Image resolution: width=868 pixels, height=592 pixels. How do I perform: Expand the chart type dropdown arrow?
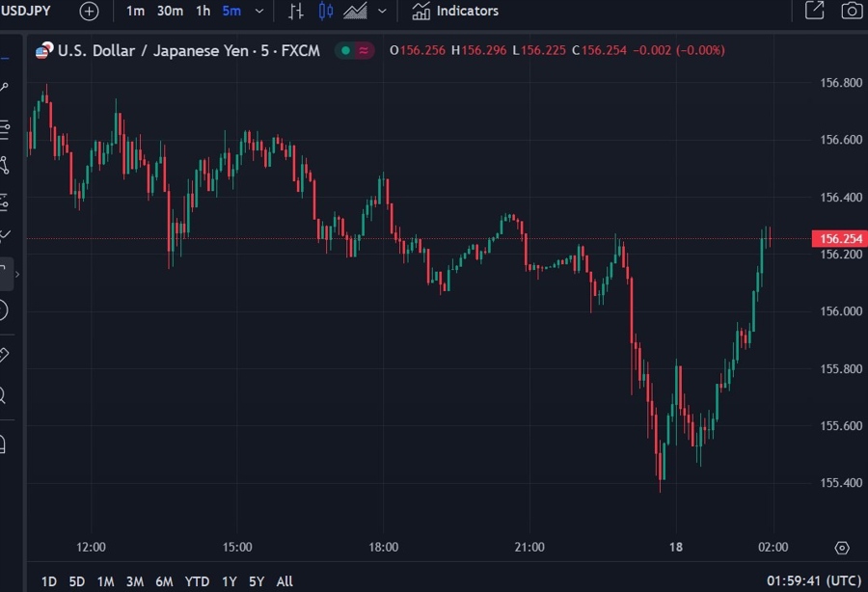click(383, 12)
